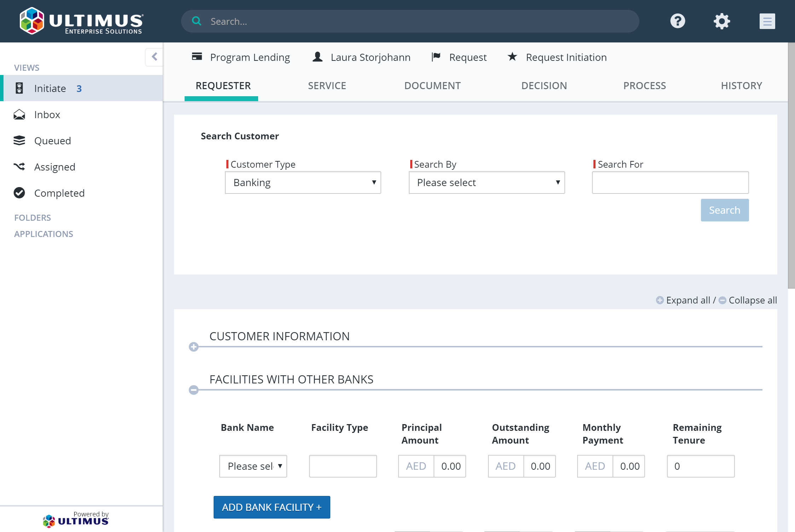Expand the APPLICATIONS section
This screenshot has height=532, width=795.
43,234
